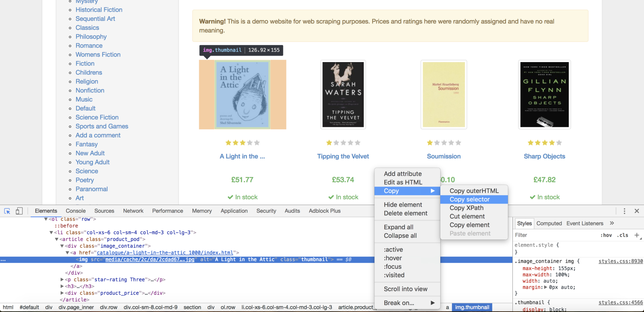This screenshot has width=644, height=312.
Task: Select Copy element in the submenu
Action: [474, 225]
